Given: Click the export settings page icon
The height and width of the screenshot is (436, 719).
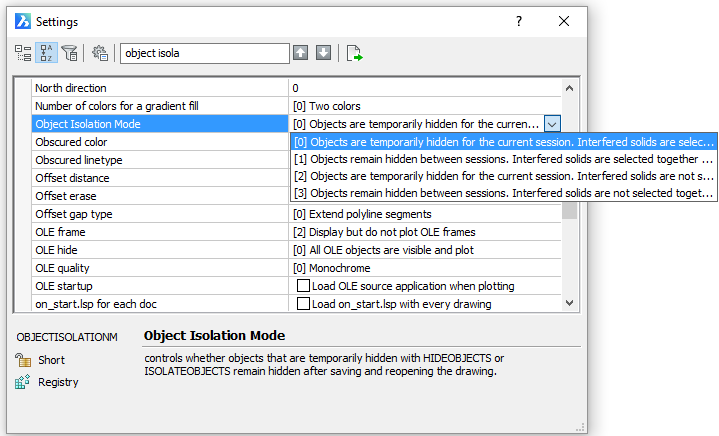Looking at the screenshot, I should [x=354, y=53].
